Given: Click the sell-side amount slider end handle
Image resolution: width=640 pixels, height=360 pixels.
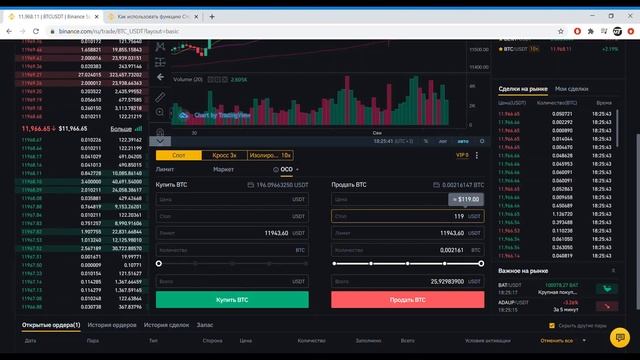Looking at the screenshot, I should 481,264.
